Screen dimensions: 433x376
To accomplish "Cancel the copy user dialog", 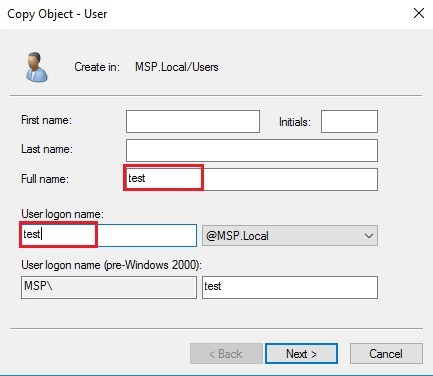I will point(386,354).
